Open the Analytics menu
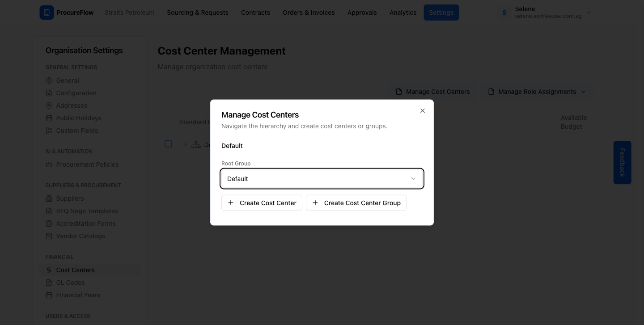The height and width of the screenshot is (325, 644). tap(403, 13)
